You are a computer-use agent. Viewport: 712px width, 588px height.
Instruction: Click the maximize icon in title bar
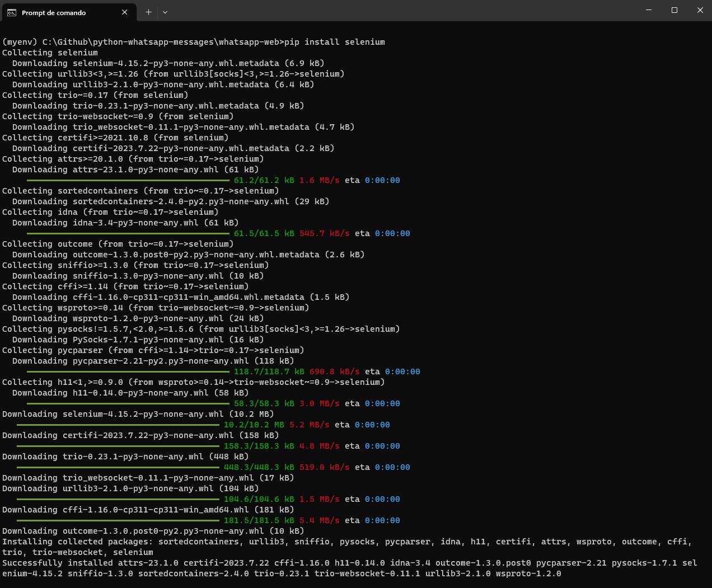(x=674, y=10)
